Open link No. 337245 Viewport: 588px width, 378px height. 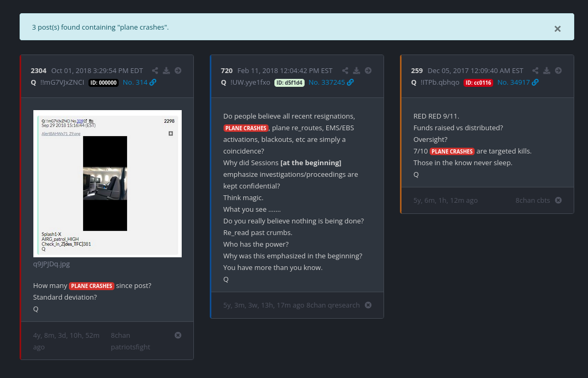click(x=327, y=83)
